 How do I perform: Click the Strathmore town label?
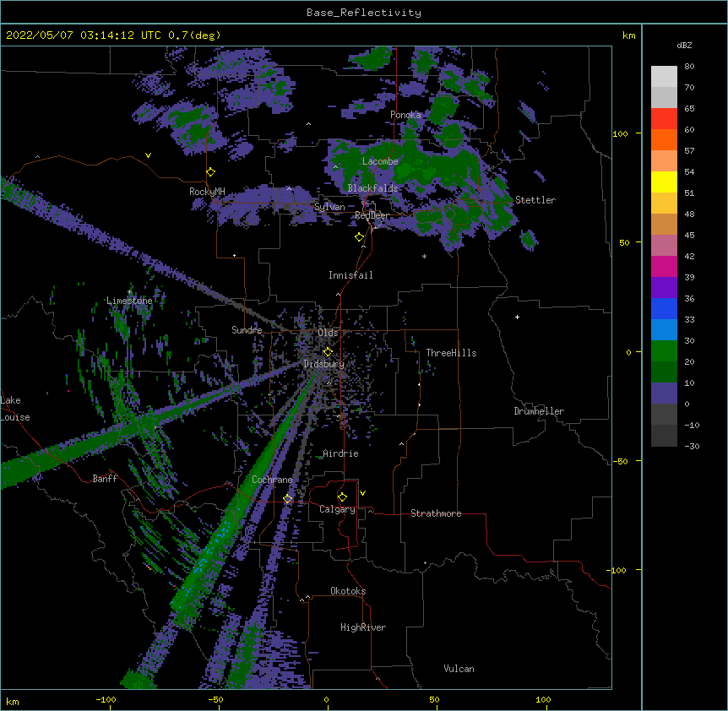click(436, 513)
